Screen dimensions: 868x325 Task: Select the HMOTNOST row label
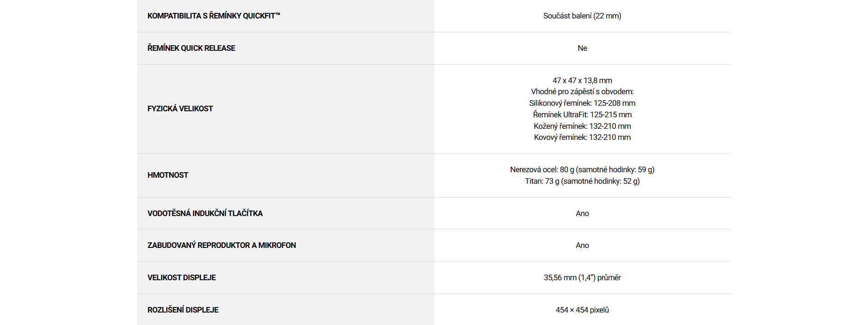(168, 175)
